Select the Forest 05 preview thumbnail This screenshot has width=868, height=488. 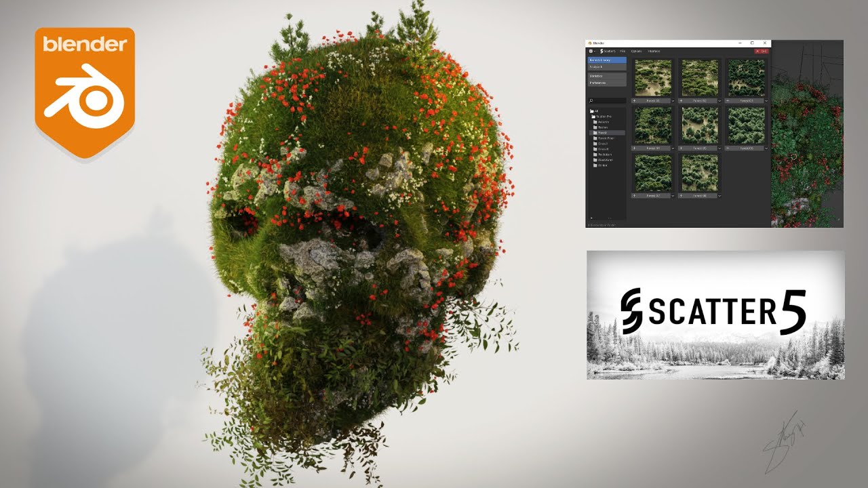point(700,125)
